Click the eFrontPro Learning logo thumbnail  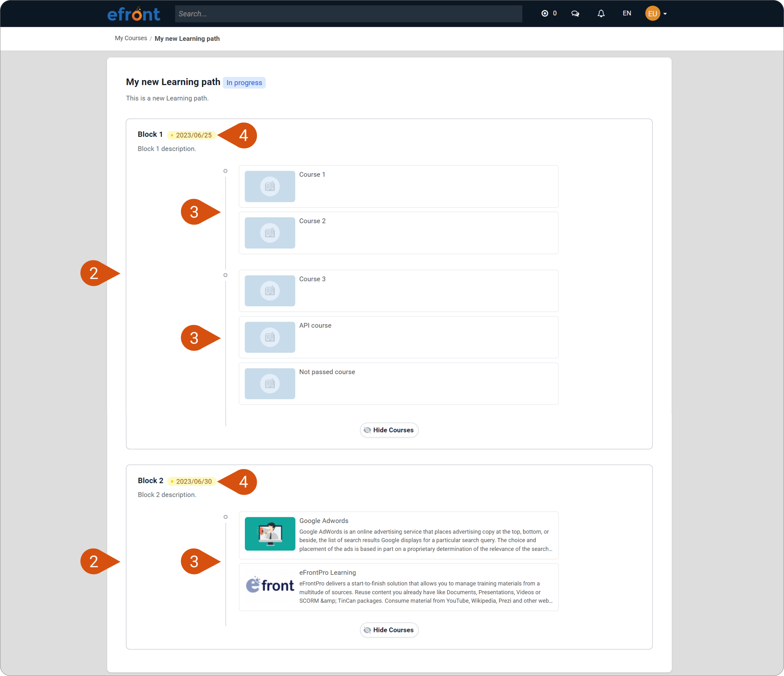tap(270, 586)
